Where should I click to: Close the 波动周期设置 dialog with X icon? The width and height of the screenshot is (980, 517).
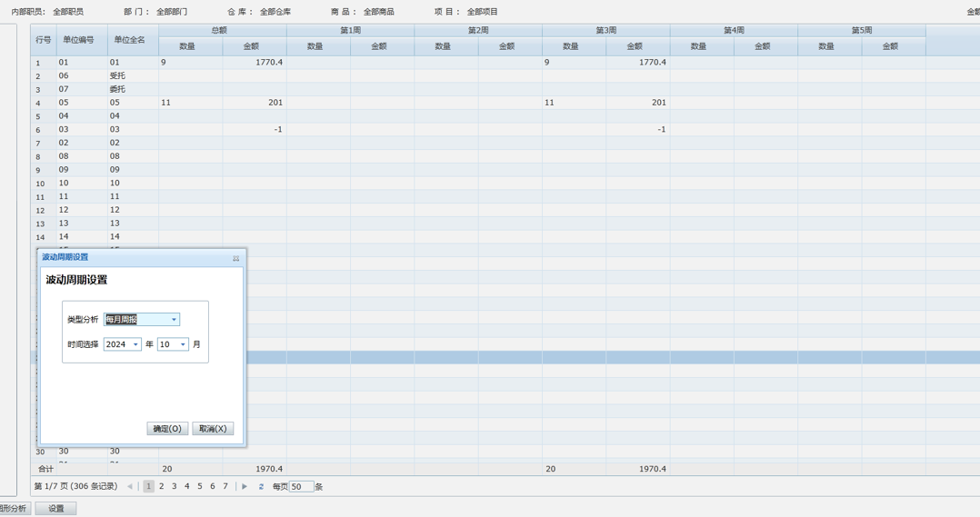tap(235, 258)
